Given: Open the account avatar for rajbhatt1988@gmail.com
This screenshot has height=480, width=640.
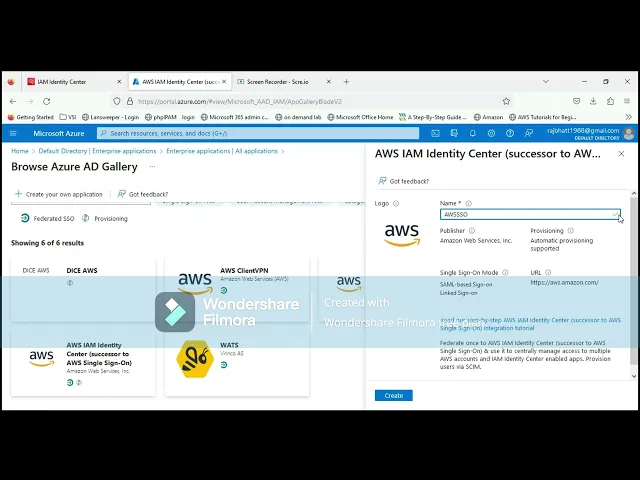Looking at the screenshot, I should coord(629,133).
